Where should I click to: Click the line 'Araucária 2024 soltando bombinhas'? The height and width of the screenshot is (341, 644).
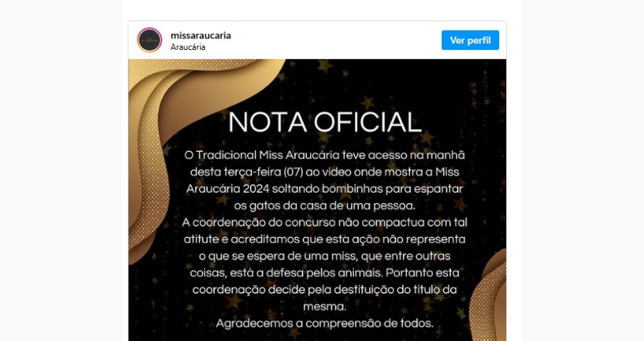coord(325,189)
